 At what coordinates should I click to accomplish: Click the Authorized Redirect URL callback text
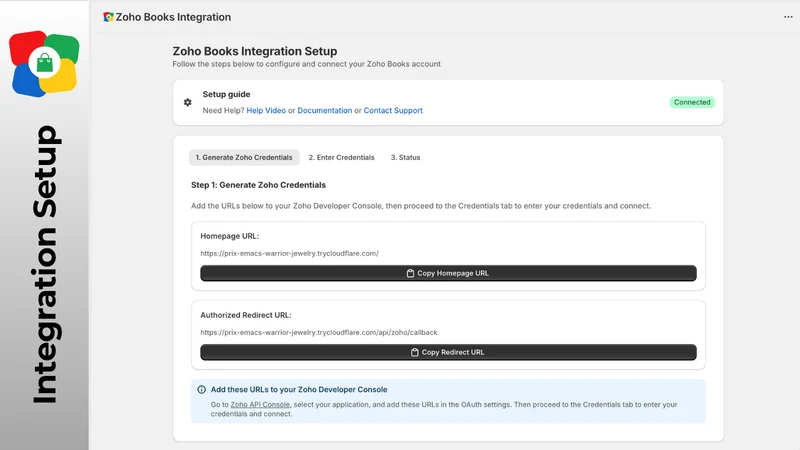coord(318,332)
